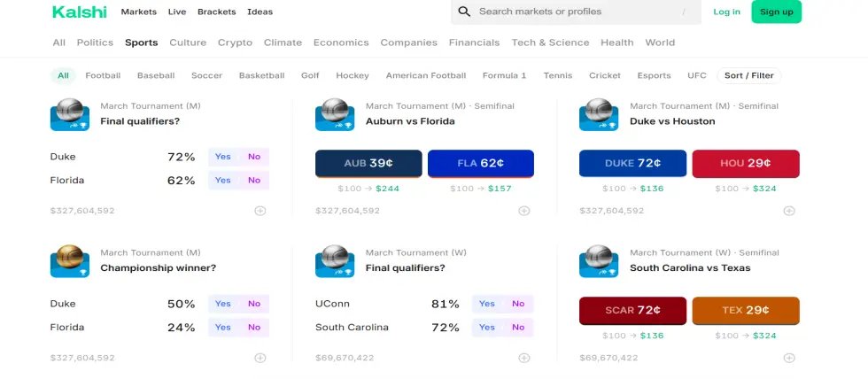Open the South Carolina vs Texas trophy icon

599,261
